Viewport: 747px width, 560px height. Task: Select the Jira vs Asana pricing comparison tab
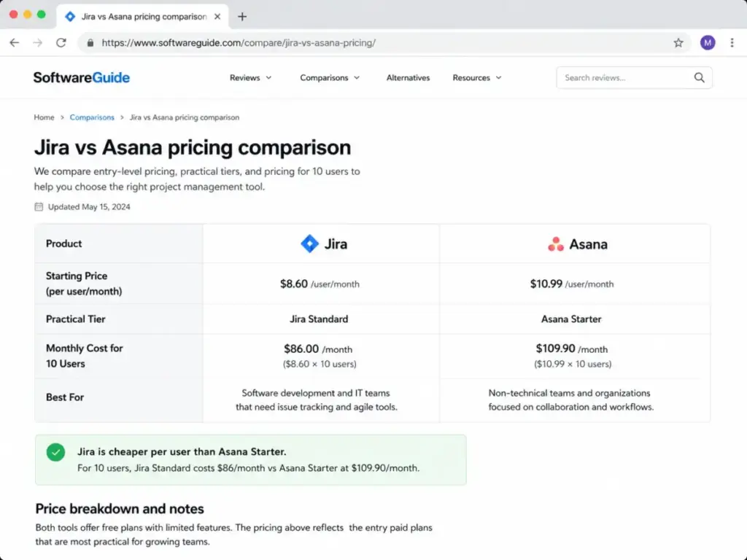tap(142, 17)
